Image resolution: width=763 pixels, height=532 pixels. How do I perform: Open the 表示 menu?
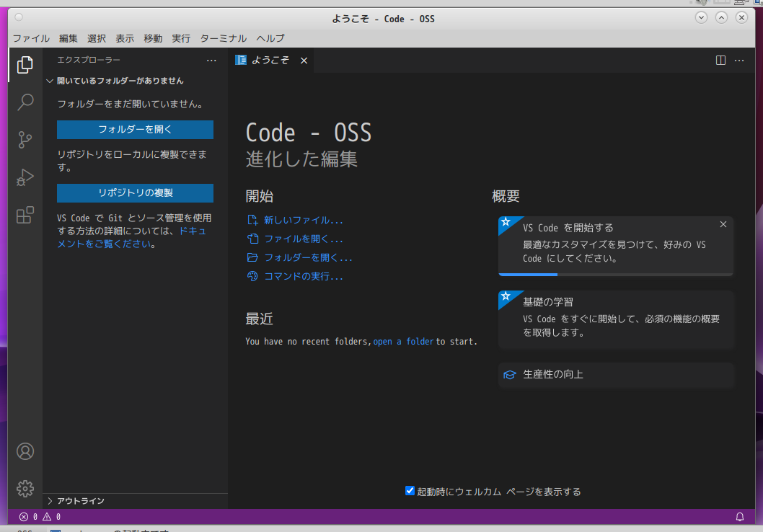point(125,38)
